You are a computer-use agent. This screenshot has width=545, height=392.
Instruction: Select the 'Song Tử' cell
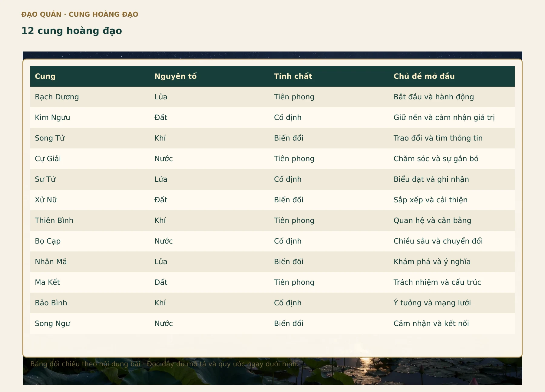click(90, 138)
